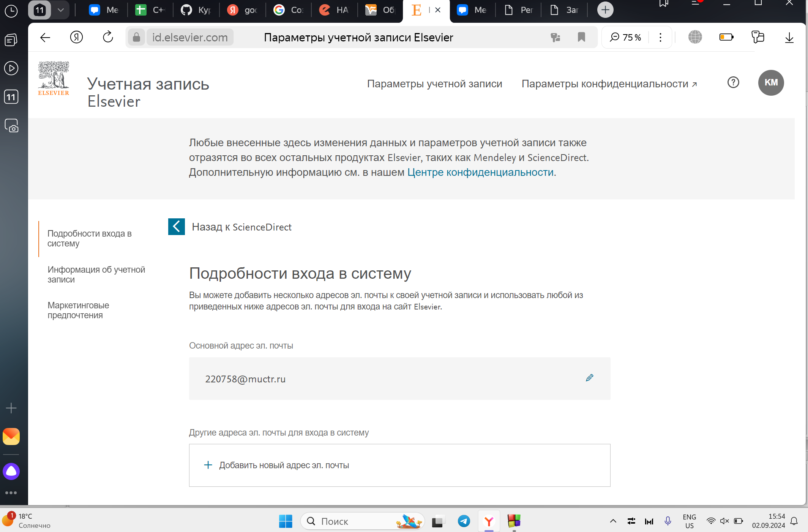Click the battery saver toolbar icon
Viewport: 808px width, 532px height.
pyautogui.click(x=726, y=37)
